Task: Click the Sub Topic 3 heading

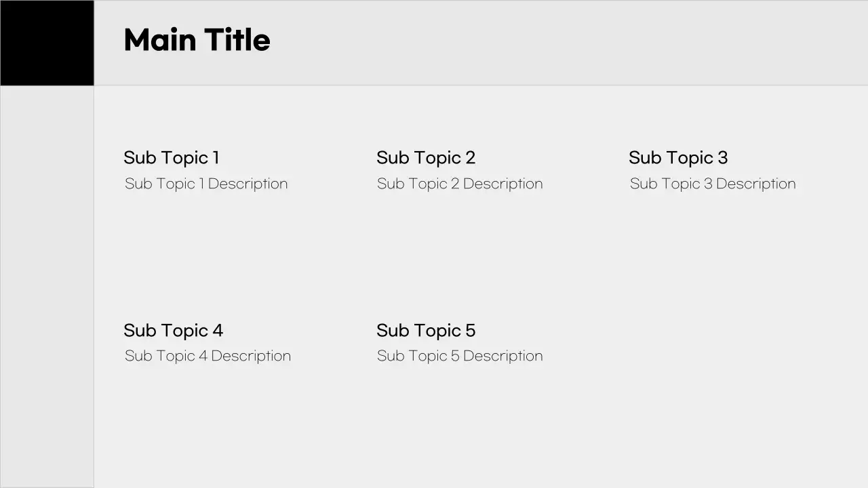Action: pos(678,158)
